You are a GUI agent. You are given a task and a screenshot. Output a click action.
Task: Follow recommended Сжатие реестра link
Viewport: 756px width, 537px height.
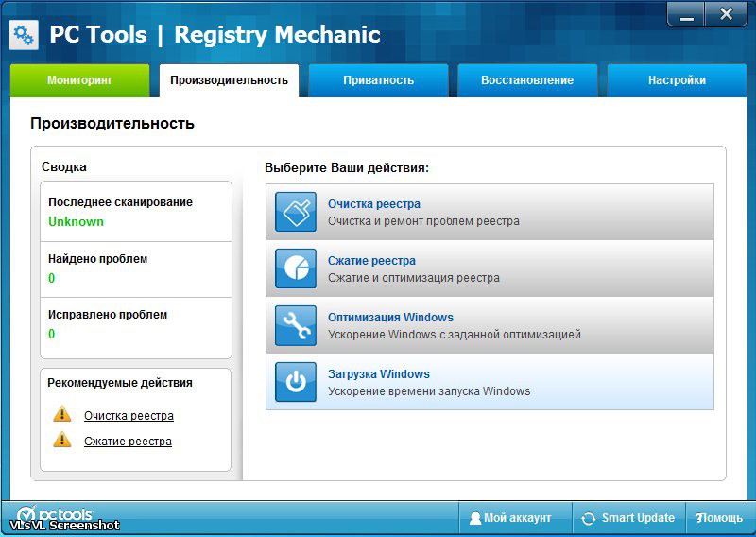coord(128,442)
